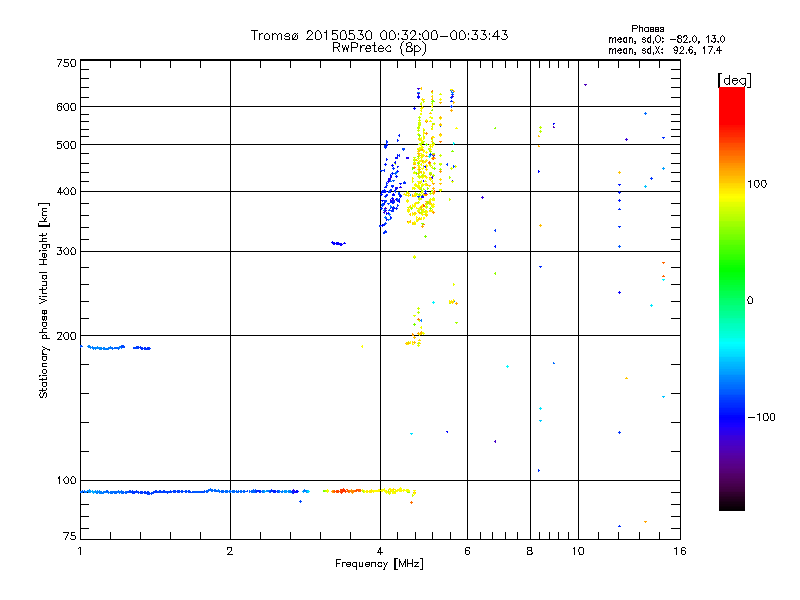
Task: Click the '400' height axis tick label
Action: click(66, 192)
